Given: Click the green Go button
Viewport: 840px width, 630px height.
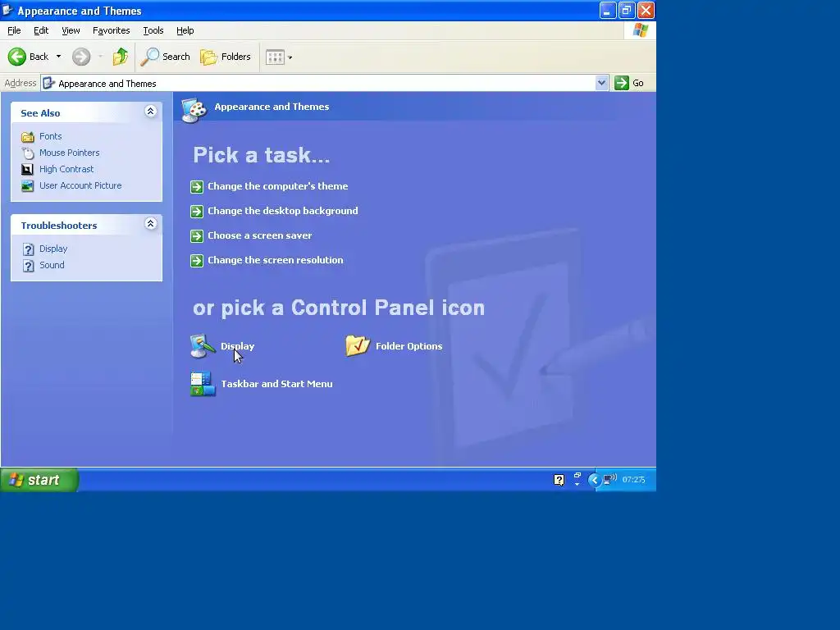Looking at the screenshot, I should [629, 83].
